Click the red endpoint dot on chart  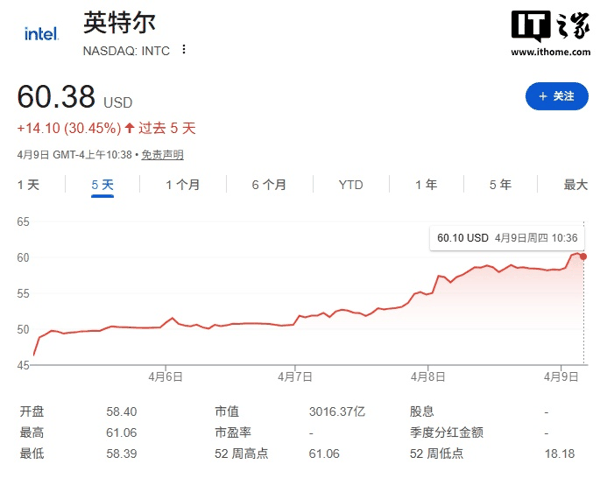click(x=583, y=256)
